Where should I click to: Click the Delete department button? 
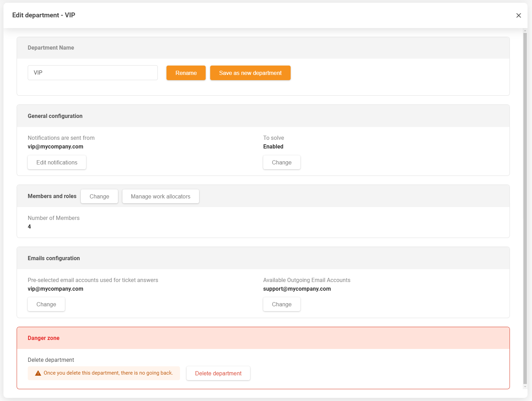218,373
